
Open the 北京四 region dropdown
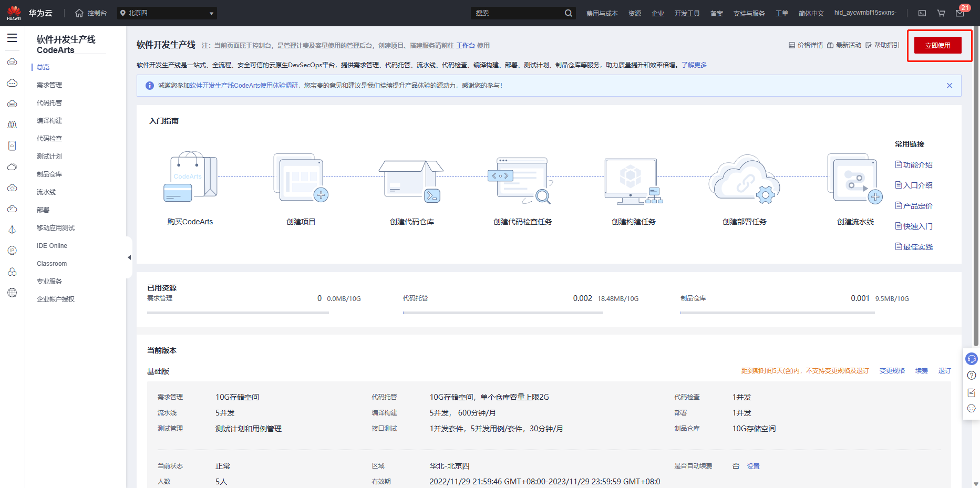[x=167, y=13]
